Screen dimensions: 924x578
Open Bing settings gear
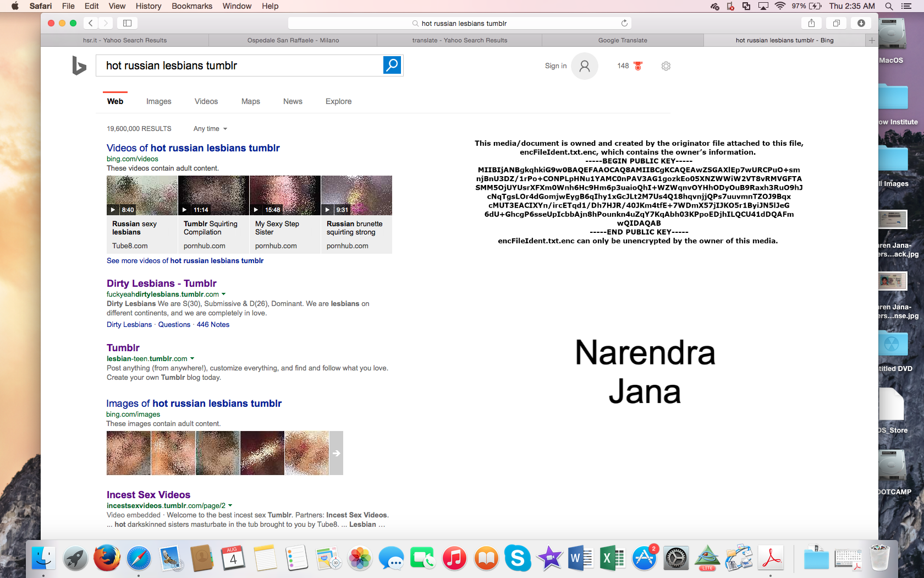coord(666,66)
